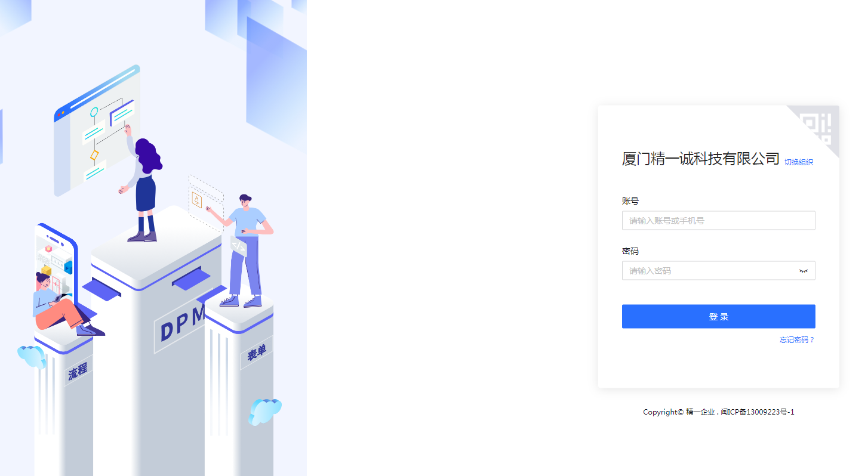Click the blue cloud beside 流程 pillar
Screen dimensions: 868x476
[32, 356]
